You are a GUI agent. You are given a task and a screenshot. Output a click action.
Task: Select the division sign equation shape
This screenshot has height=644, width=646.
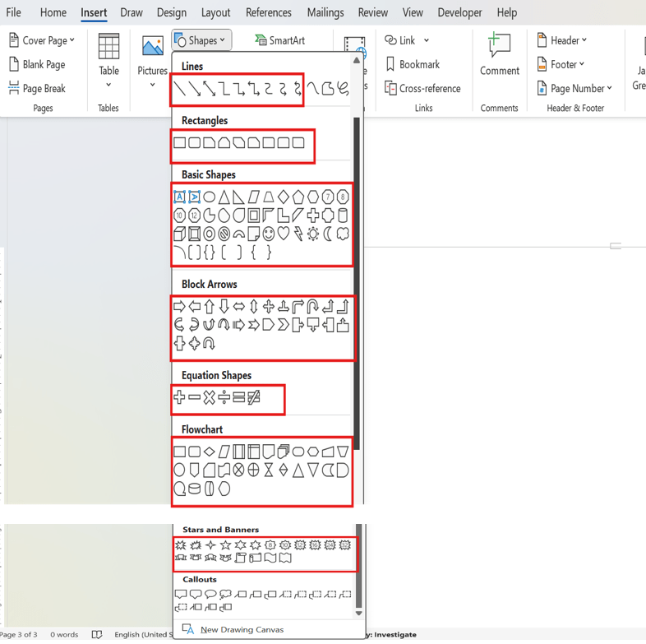click(x=224, y=398)
